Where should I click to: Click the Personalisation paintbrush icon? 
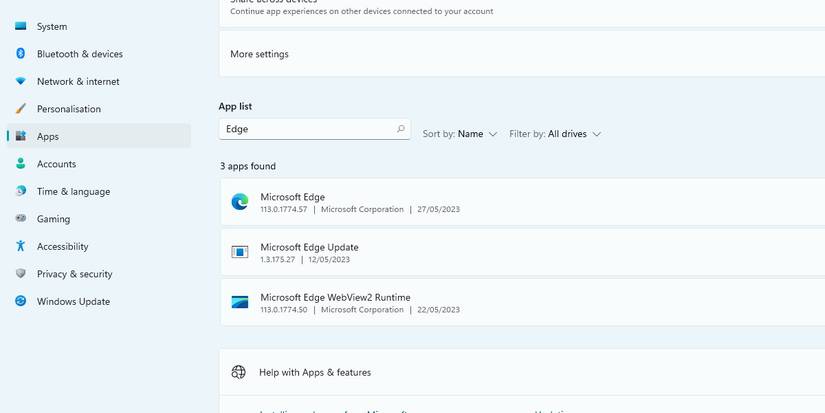[x=20, y=109]
